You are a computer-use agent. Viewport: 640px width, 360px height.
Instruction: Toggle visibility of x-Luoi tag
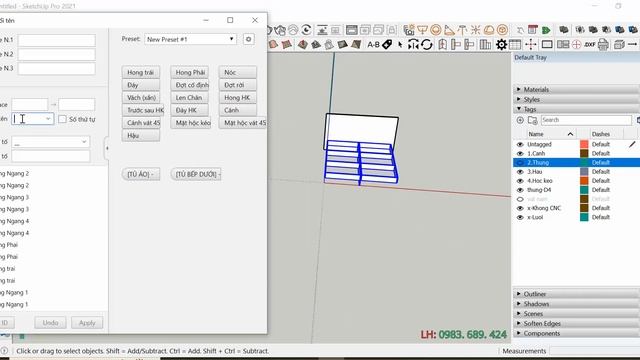pos(520,217)
